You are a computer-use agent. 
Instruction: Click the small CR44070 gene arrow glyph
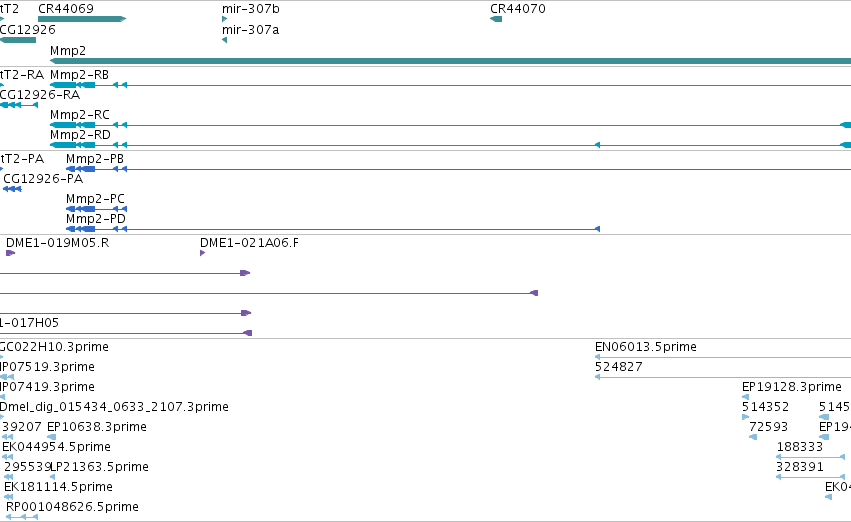coord(496,19)
